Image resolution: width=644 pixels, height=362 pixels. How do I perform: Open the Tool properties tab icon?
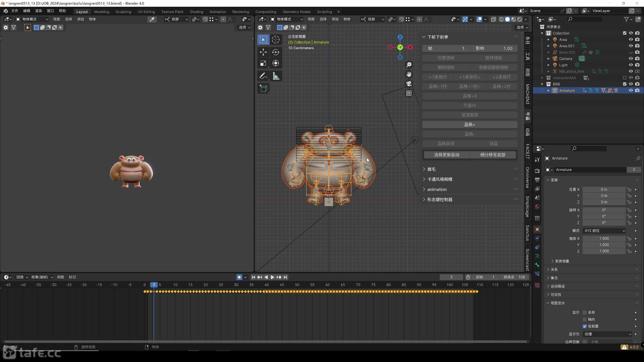(537, 159)
